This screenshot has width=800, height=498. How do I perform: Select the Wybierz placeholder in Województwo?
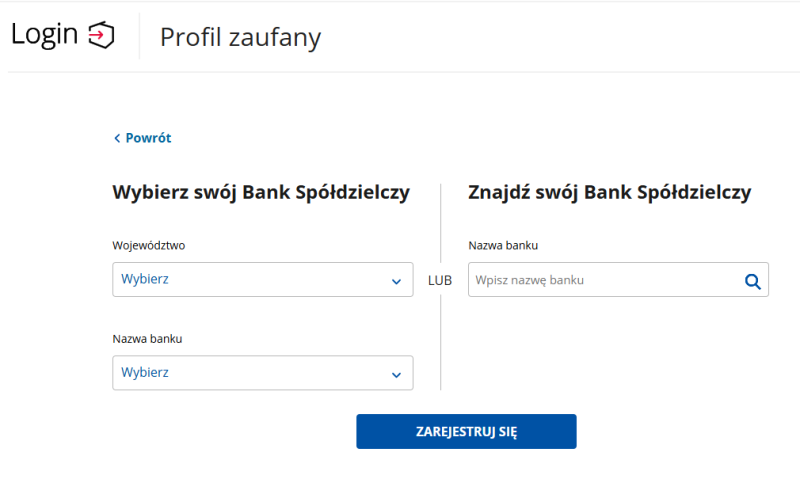[x=145, y=279]
